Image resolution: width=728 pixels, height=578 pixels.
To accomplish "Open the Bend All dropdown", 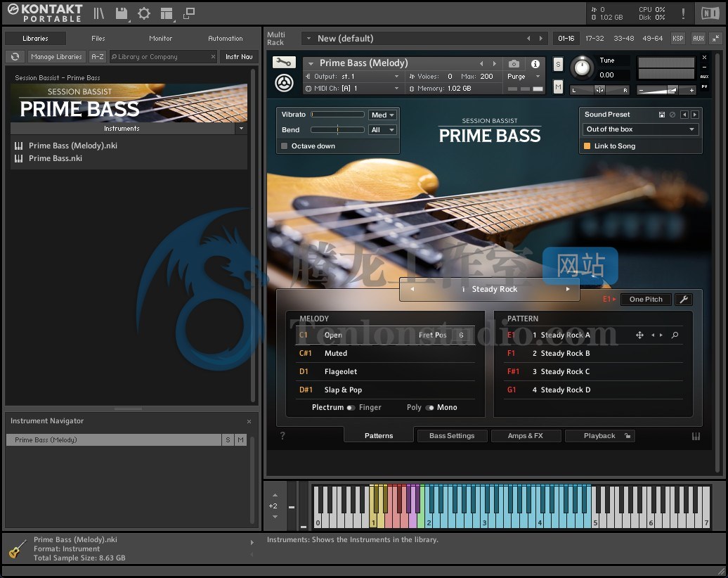I will pyautogui.click(x=382, y=129).
